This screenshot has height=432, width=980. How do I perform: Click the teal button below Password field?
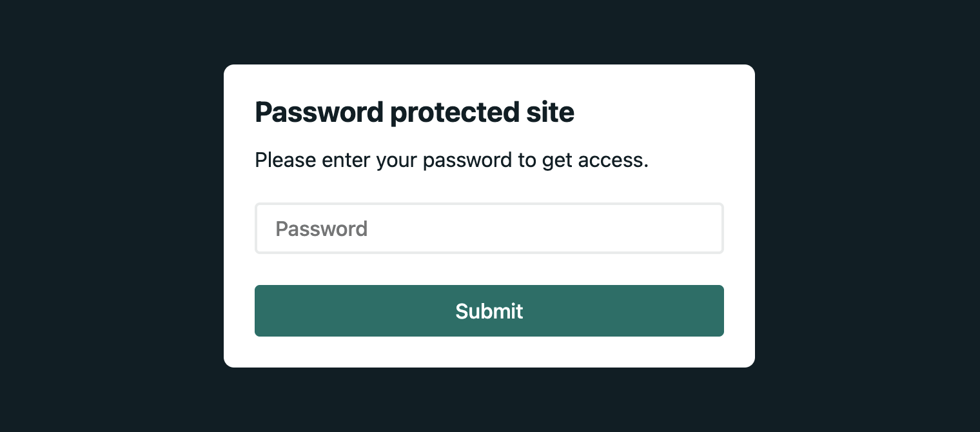coord(489,311)
